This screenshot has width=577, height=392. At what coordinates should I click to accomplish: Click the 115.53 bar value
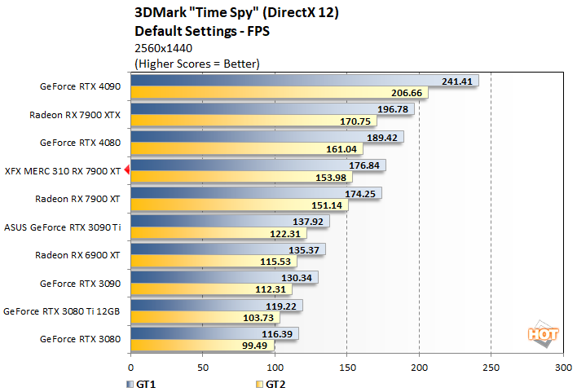pos(275,262)
